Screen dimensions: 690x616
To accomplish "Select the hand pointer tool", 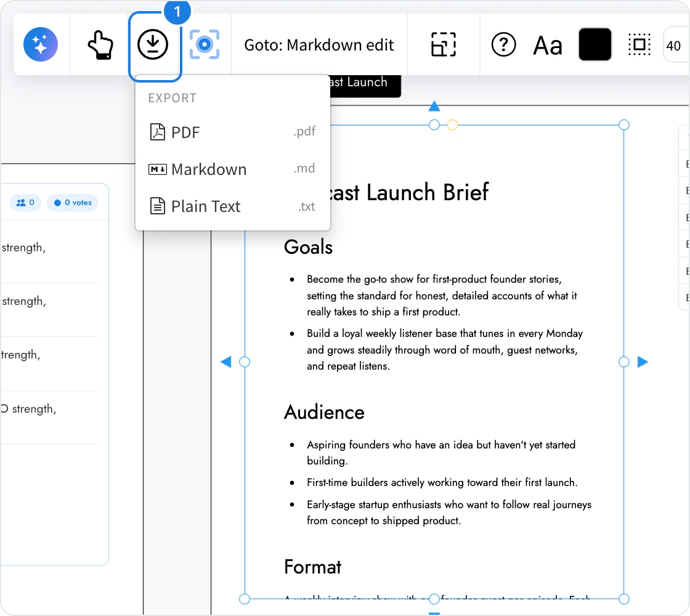I will (x=100, y=44).
